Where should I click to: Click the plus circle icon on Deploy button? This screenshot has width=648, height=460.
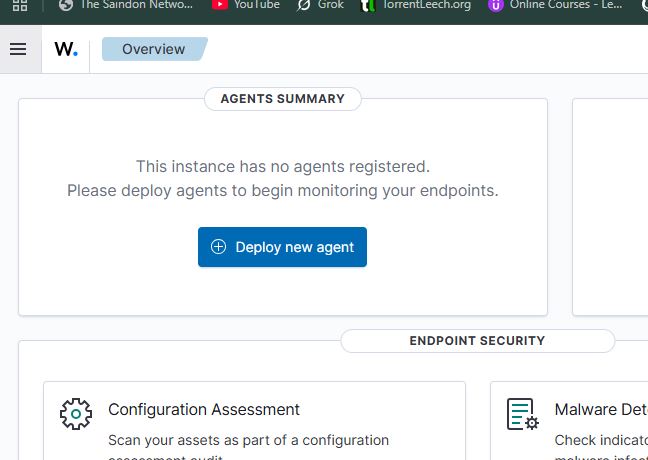tap(218, 247)
